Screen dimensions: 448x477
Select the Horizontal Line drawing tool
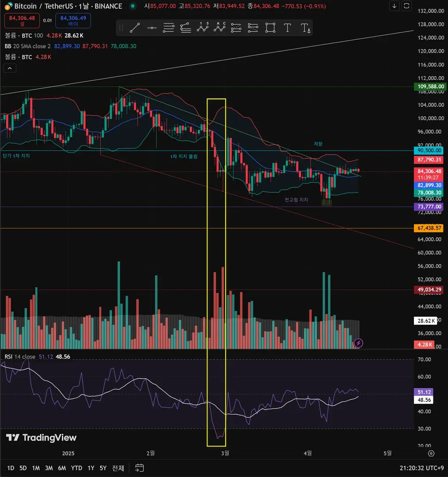tap(152, 28)
